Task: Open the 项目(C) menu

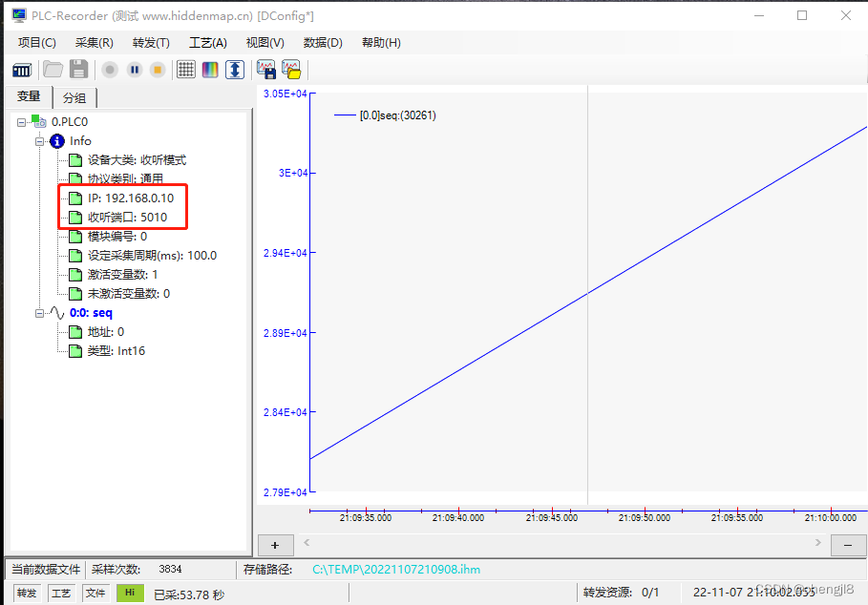Action: click(x=37, y=43)
